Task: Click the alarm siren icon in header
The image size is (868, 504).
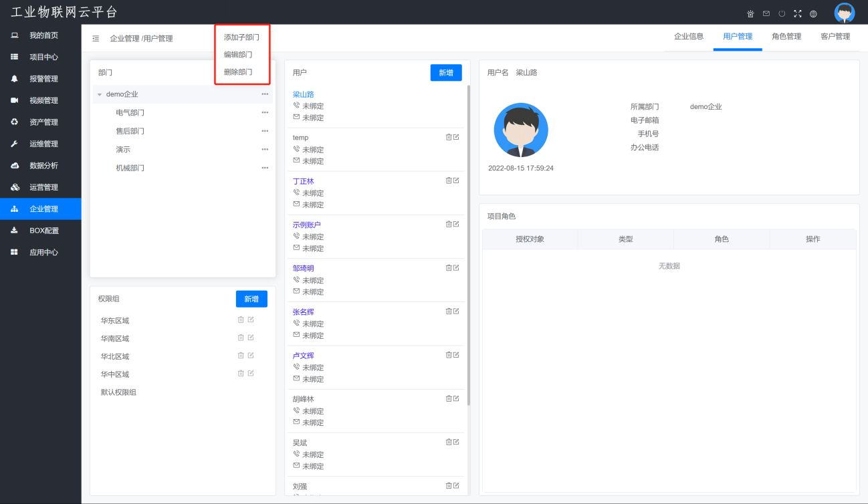Action: pyautogui.click(x=750, y=13)
